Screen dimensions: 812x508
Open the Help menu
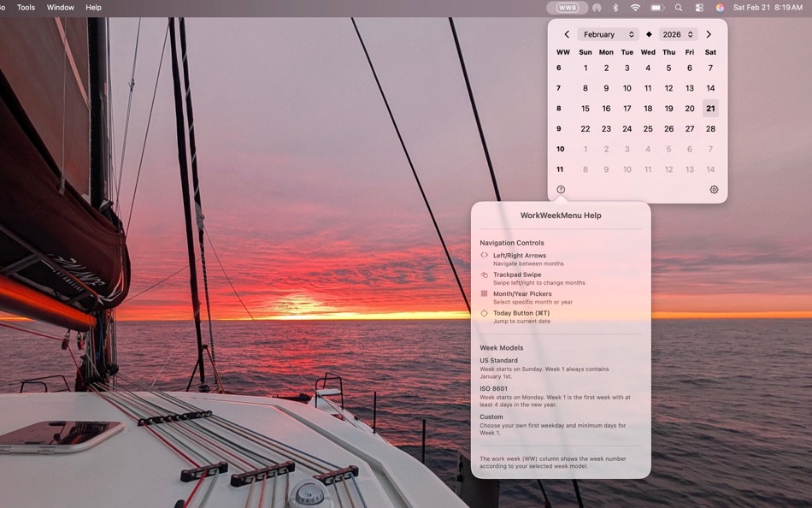click(x=94, y=7)
